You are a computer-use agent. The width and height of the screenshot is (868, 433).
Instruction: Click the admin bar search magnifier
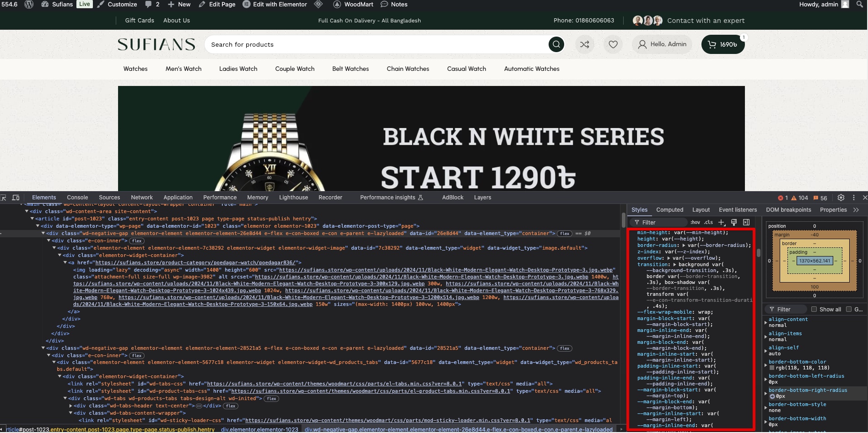coord(860,4)
